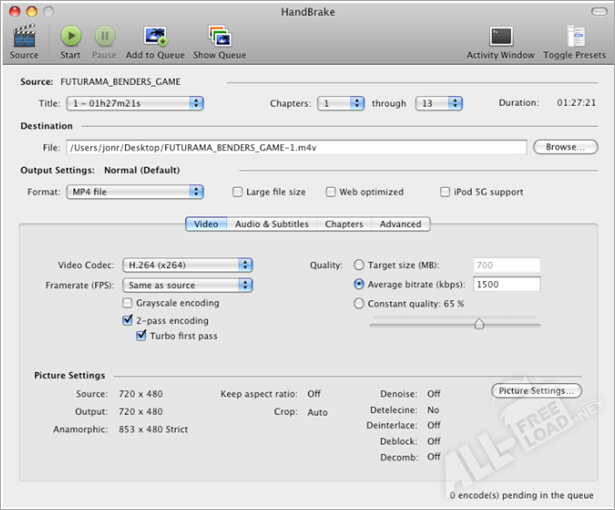Click the Pause icon in toolbar

click(104, 36)
